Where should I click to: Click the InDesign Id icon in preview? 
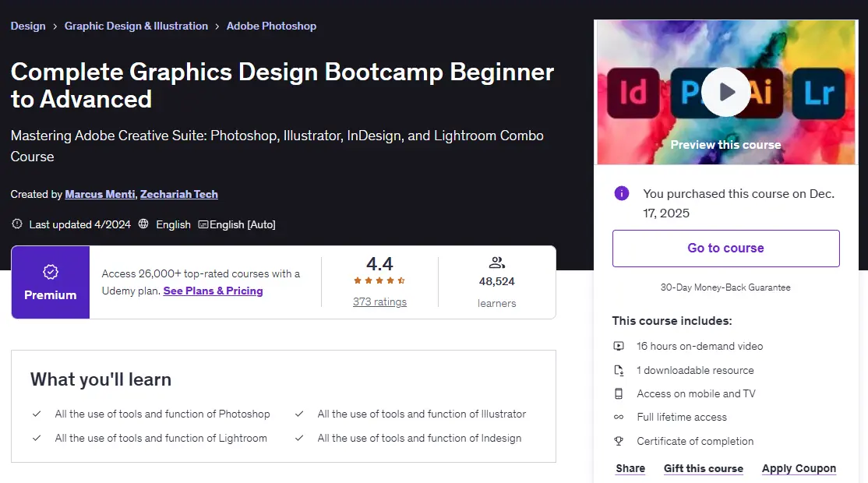(633, 93)
